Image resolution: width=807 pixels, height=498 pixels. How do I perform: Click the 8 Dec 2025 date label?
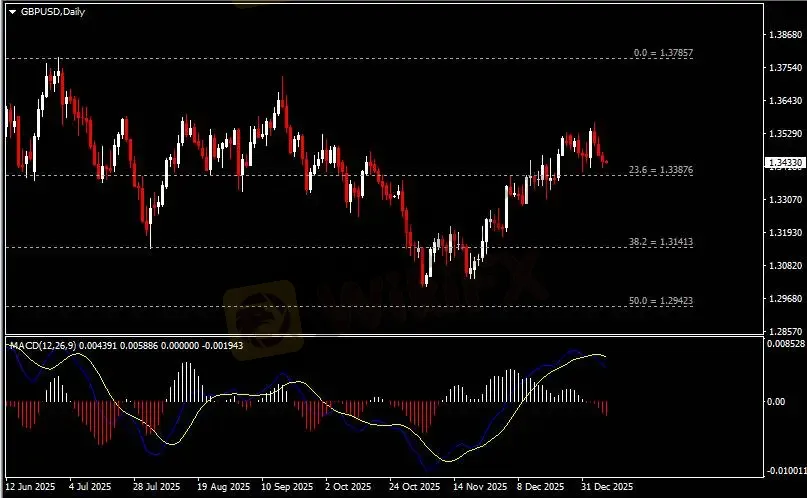click(x=540, y=487)
